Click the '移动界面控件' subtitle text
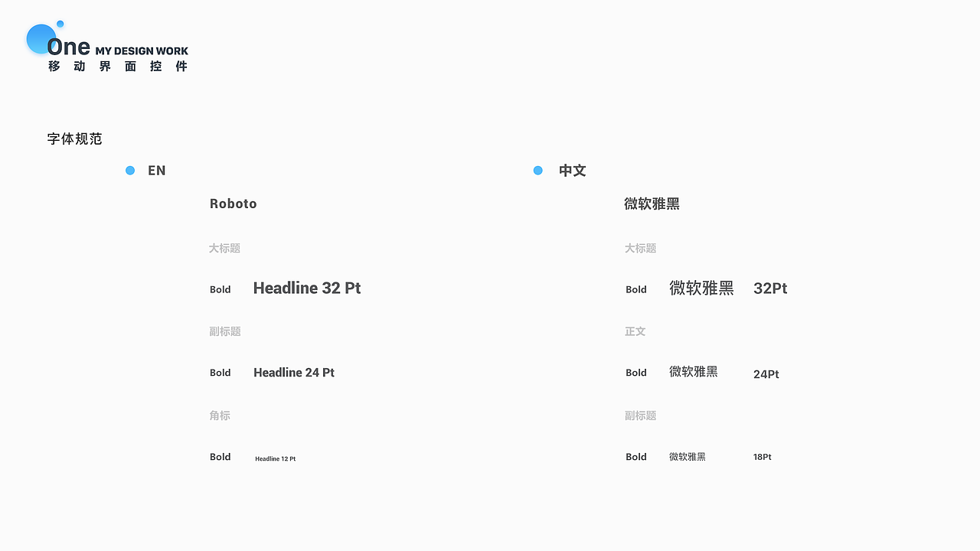Image resolution: width=980 pixels, height=551 pixels. tap(118, 67)
